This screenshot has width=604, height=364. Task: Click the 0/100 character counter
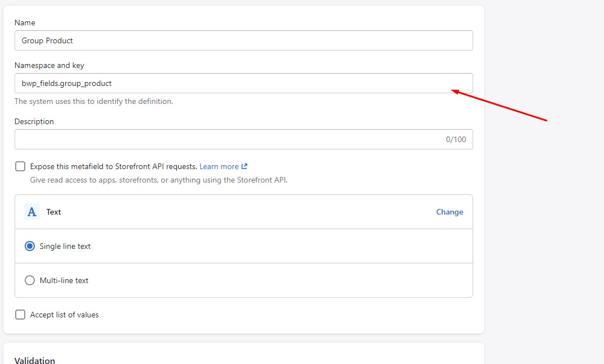point(456,139)
